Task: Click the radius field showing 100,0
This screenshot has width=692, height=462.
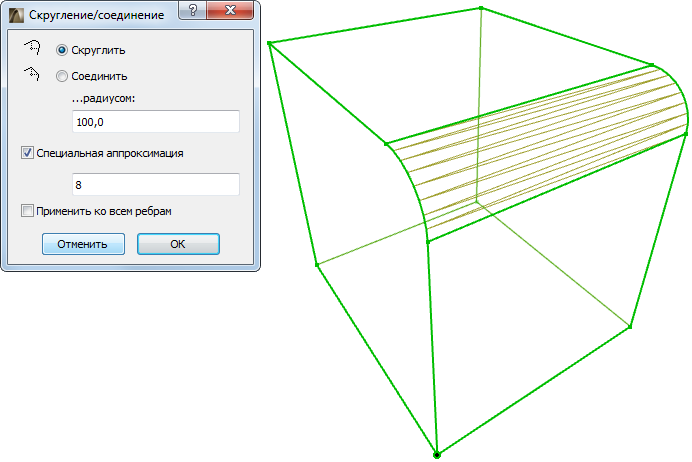Action: [x=156, y=122]
